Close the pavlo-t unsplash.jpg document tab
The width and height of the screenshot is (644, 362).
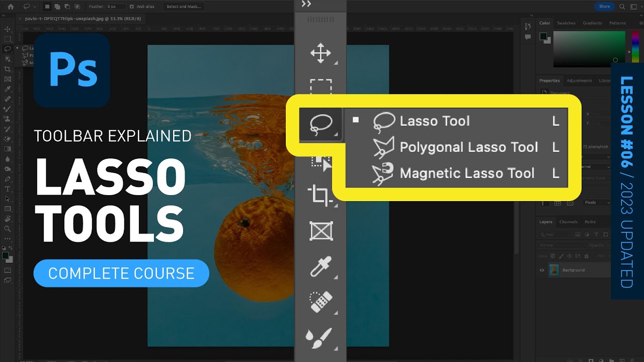[x=21, y=19]
